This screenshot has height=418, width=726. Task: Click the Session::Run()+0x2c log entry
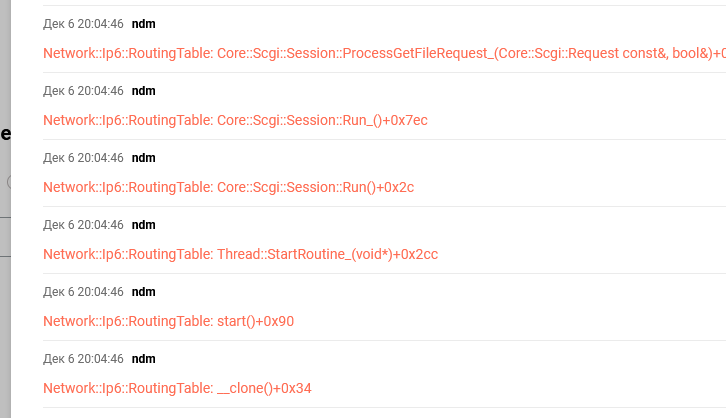(228, 187)
